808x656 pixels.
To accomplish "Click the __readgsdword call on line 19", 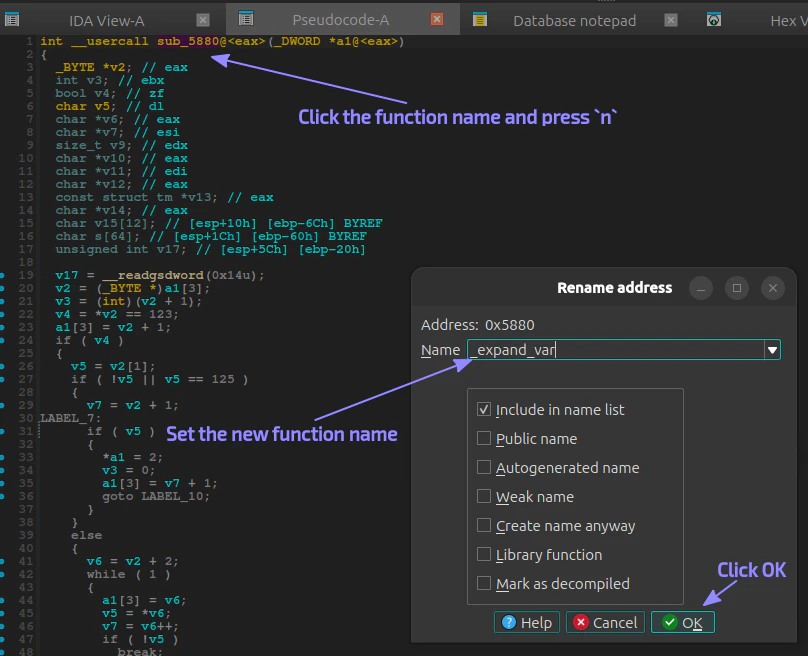I will point(153,275).
